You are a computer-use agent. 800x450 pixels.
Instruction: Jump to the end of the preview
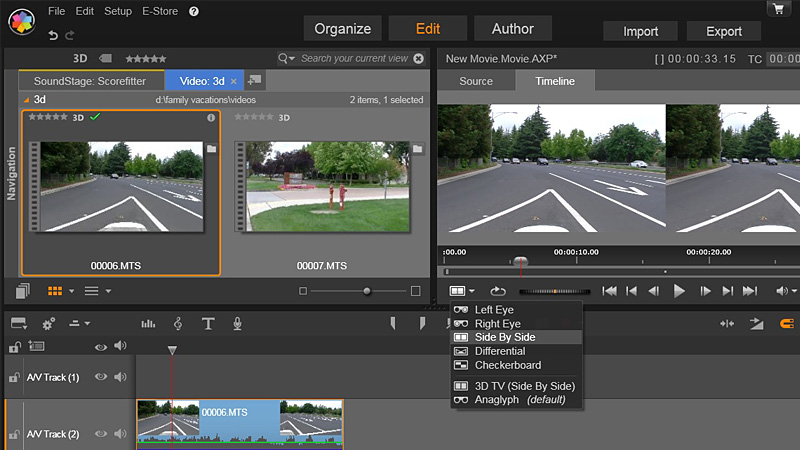coord(750,291)
